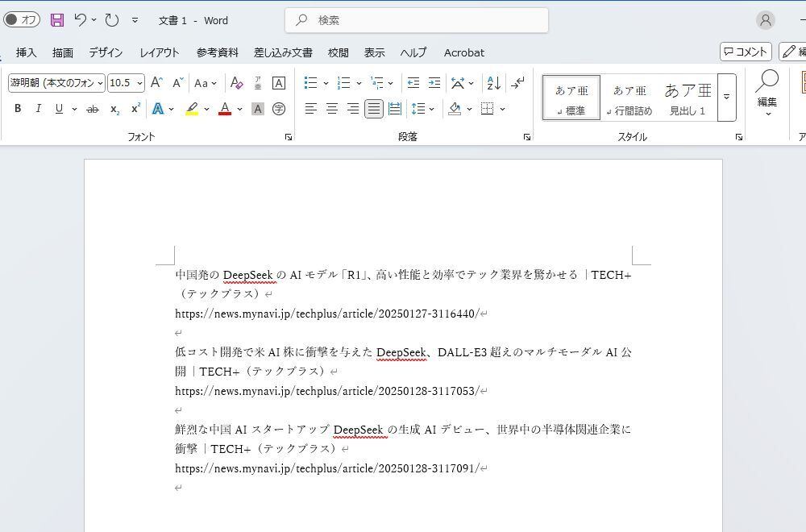Click the Comments button
The image size is (806, 532).
click(746, 52)
